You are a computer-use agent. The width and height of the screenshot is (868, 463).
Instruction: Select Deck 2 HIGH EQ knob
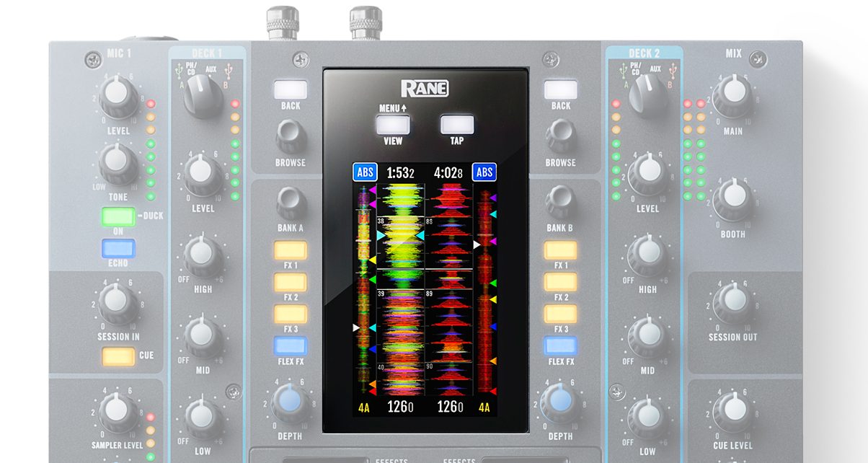click(x=647, y=256)
